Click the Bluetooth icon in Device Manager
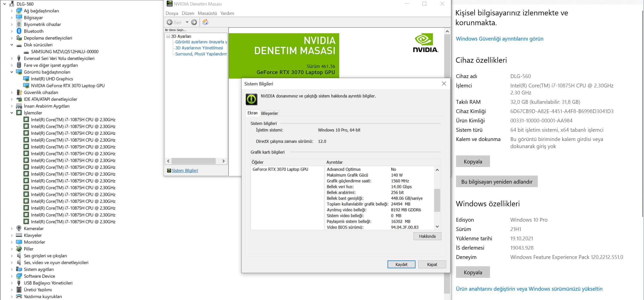644x300 pixels. coord(19,31)
